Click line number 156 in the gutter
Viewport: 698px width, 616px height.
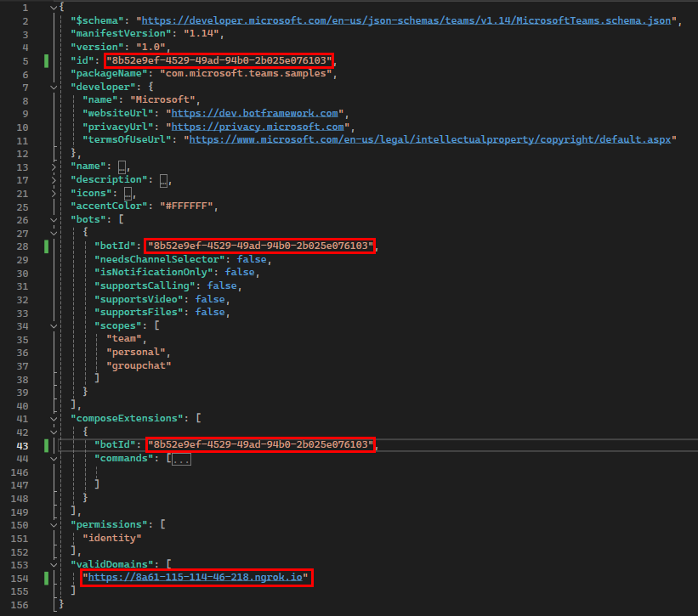click(20, 605)
